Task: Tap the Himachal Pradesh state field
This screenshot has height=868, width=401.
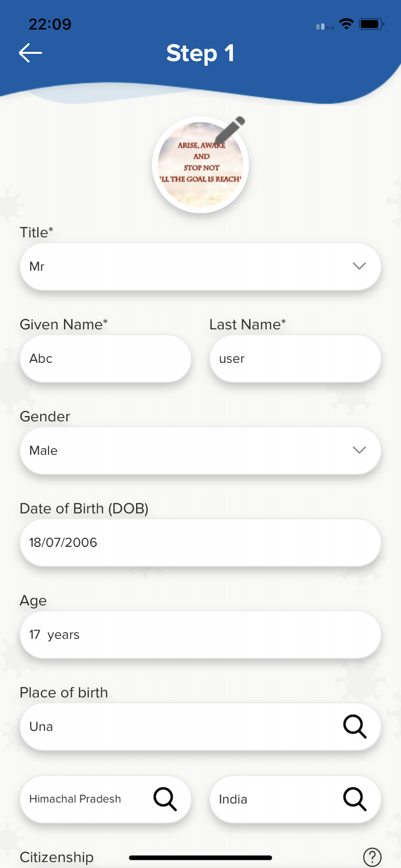Action: (x=82, y=799)
